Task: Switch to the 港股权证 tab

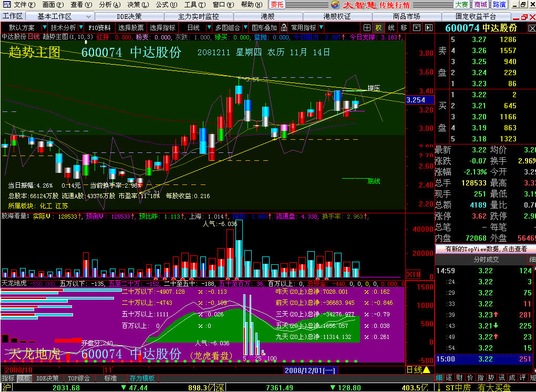Action: tap(337, 16)
